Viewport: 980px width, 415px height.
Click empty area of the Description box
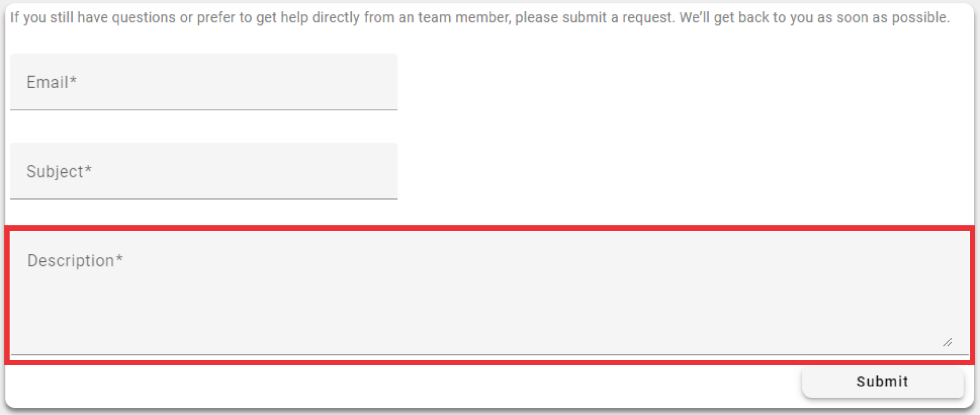point(490,305)
